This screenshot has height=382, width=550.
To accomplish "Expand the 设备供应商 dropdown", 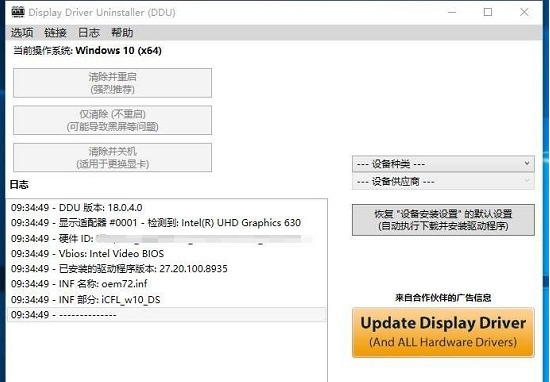I will 443,181.
